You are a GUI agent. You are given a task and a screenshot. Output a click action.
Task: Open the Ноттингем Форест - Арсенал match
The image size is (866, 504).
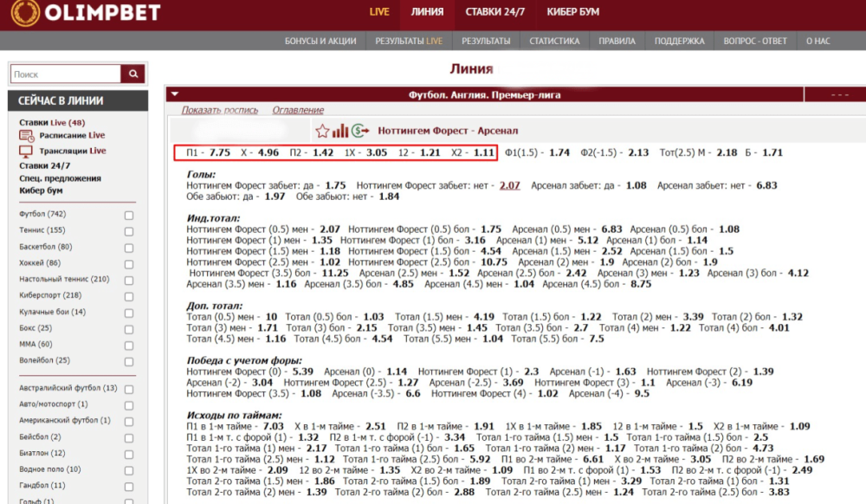point(448,131)
